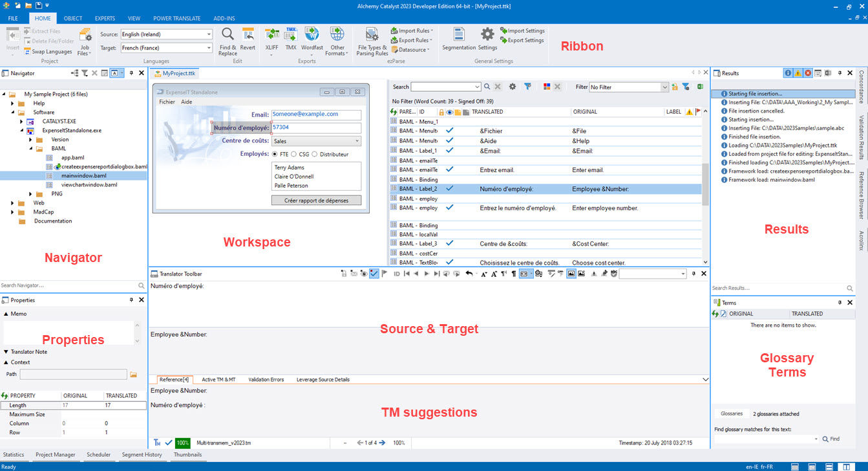The height and width of the screenshot is (471, 868).
Task: Switch to the ADD-INS ribbon tab
Action: [224, 19]
